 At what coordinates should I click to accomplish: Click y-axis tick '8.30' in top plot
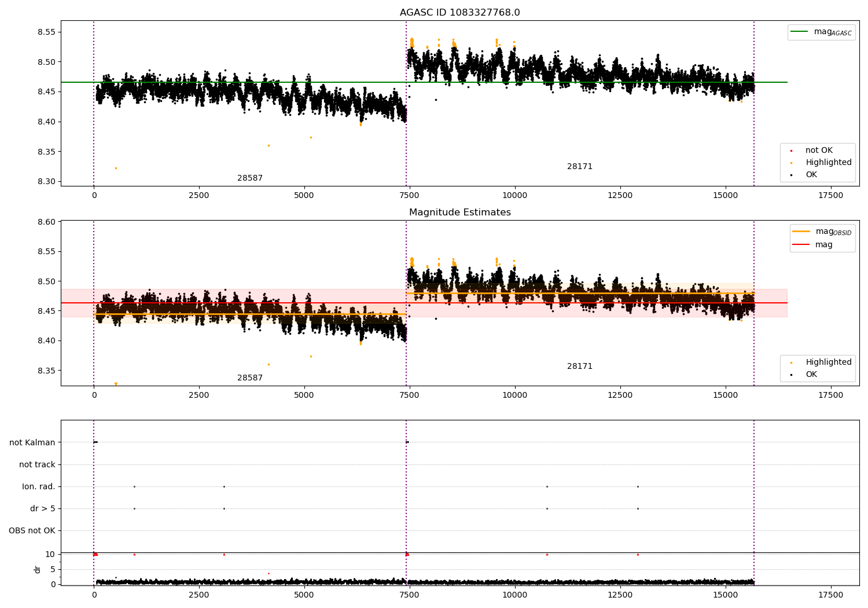46,182
